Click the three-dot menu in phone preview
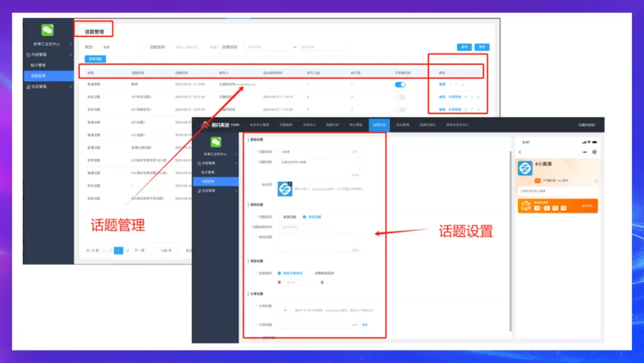The width and height of the screenshot is (644, 363). coord(585,152)
